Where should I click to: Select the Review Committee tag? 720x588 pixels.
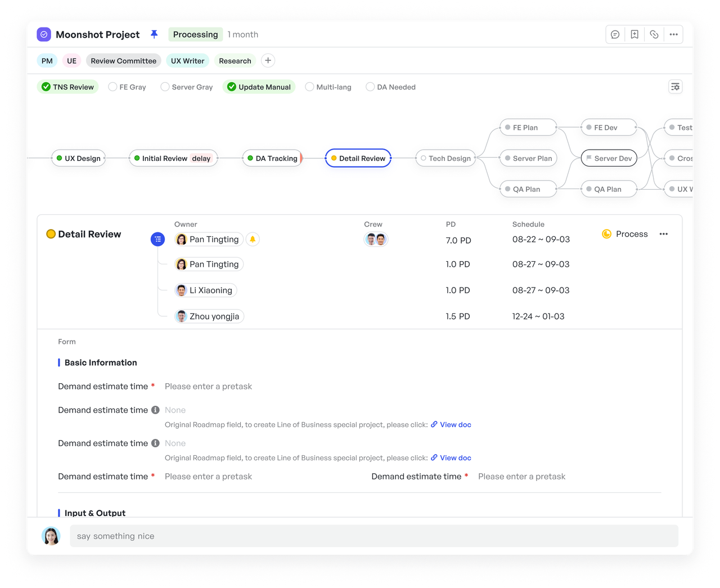tap(123, 60)
